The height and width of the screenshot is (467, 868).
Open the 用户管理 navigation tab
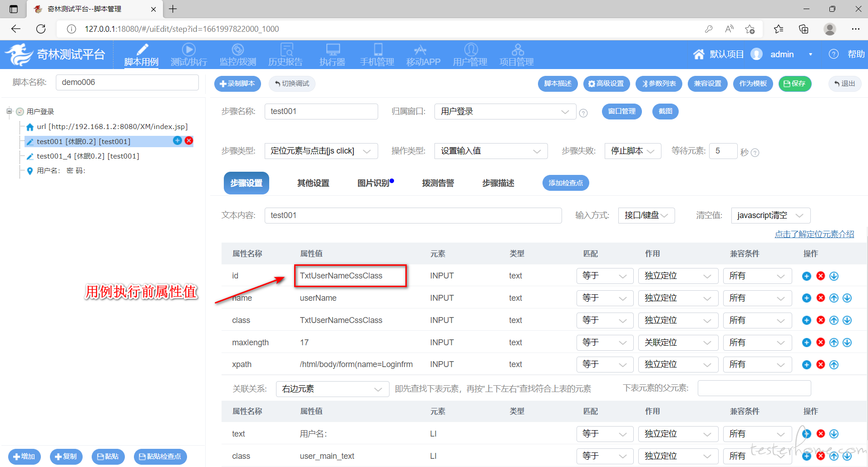click(x=470, y=55)
